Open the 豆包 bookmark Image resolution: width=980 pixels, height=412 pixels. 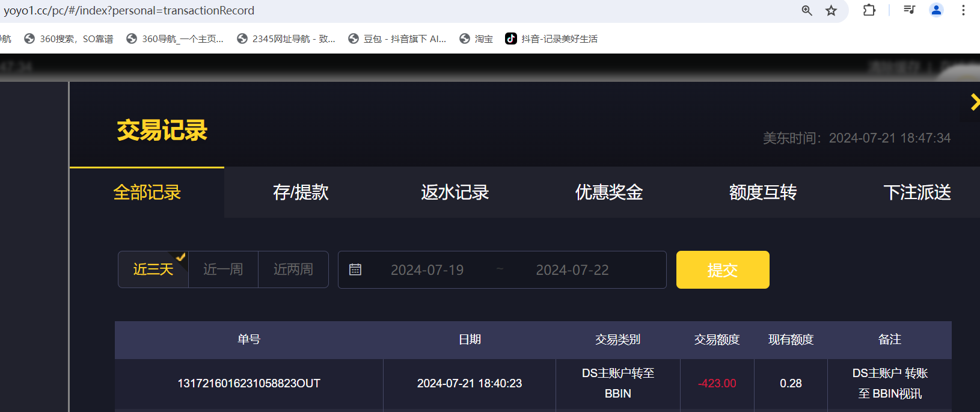point(397,38)
